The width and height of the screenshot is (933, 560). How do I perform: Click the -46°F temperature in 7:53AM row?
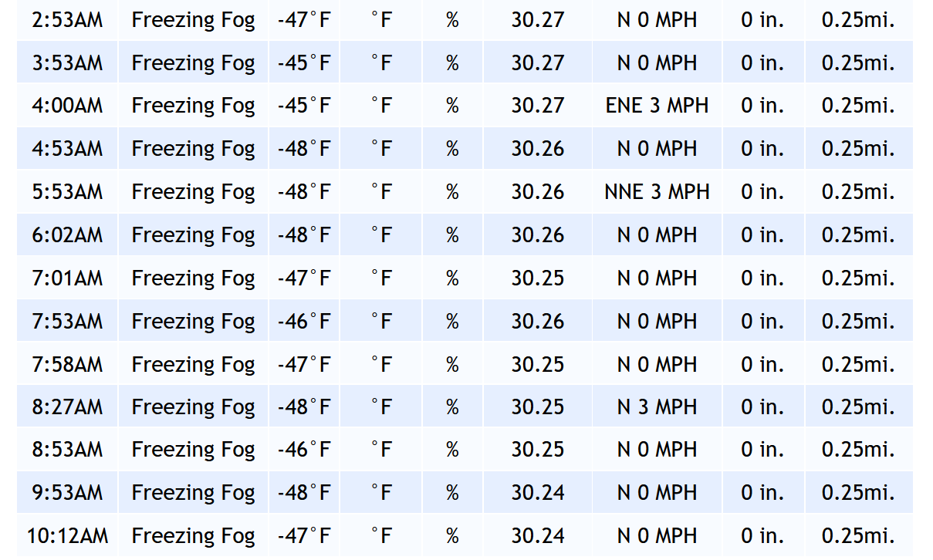coord(304,321)
